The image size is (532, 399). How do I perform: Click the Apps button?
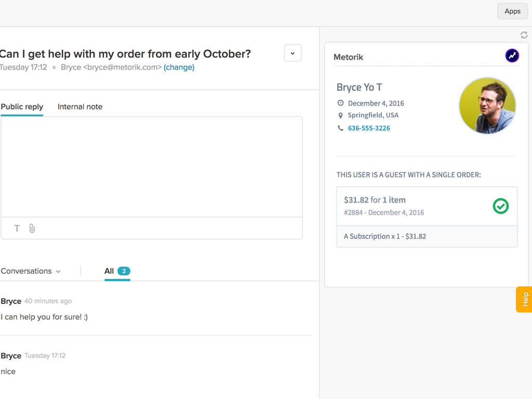[x=512, y=11]
